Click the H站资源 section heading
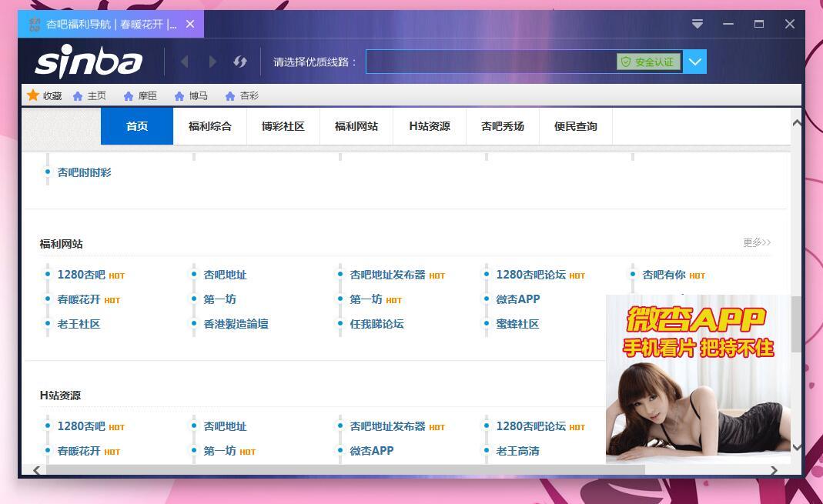 point(60,396)
